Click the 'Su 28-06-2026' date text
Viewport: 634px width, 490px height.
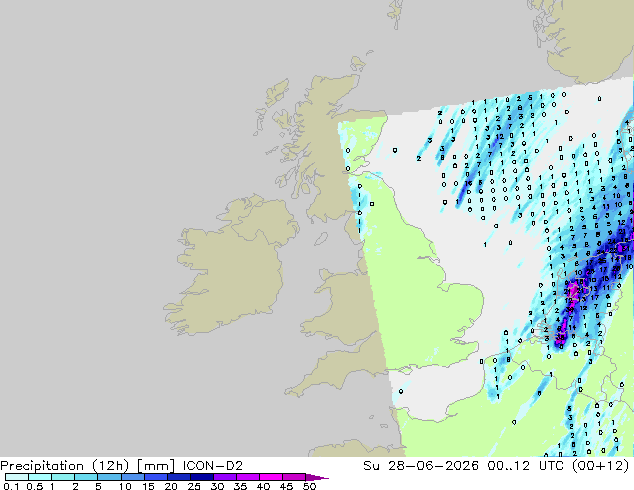click(421, 466)
